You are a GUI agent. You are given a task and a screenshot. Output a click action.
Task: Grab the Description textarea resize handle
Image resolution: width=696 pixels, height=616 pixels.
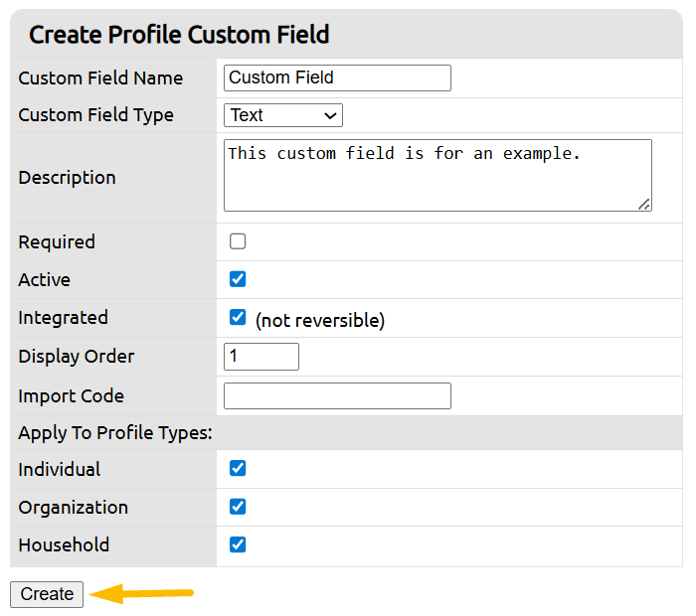(x=644, y=205)
